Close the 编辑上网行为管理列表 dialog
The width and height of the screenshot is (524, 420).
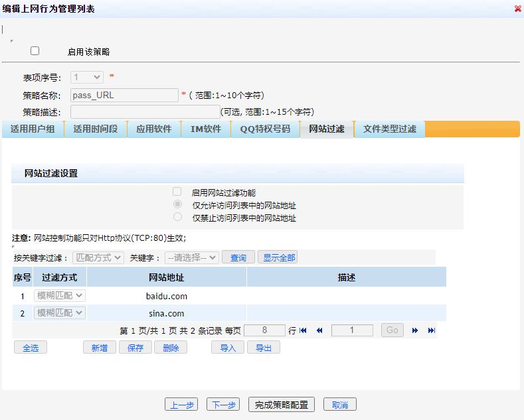tap(518, 9)
